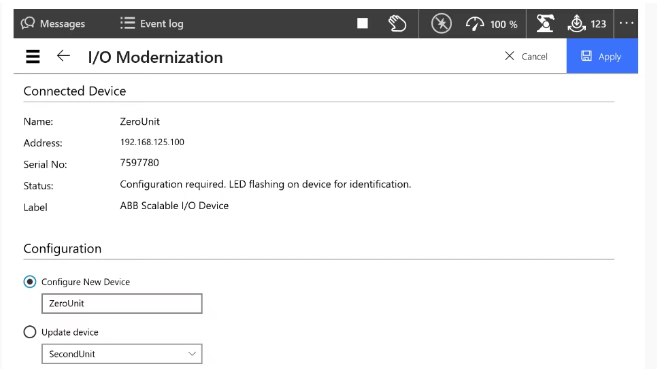Select the Configure New Device radio button
The height and width of the screenshot is (369, 657).
[x=30, y=282]
